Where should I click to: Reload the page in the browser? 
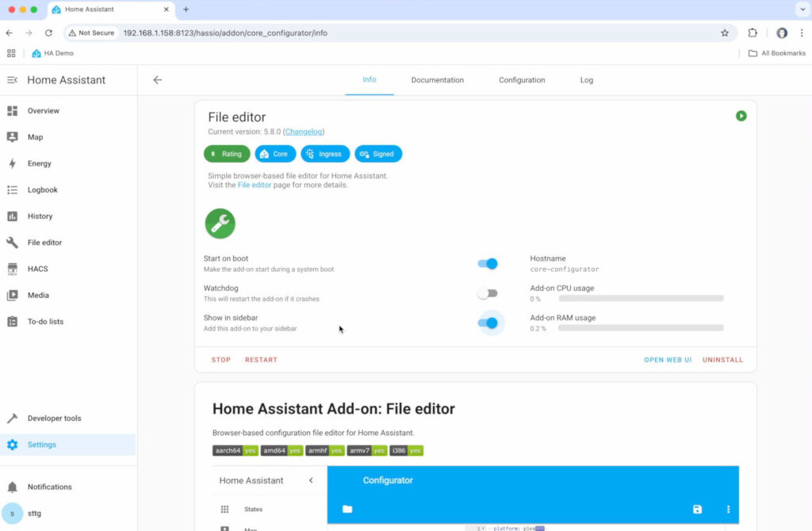tap(48, 33)
